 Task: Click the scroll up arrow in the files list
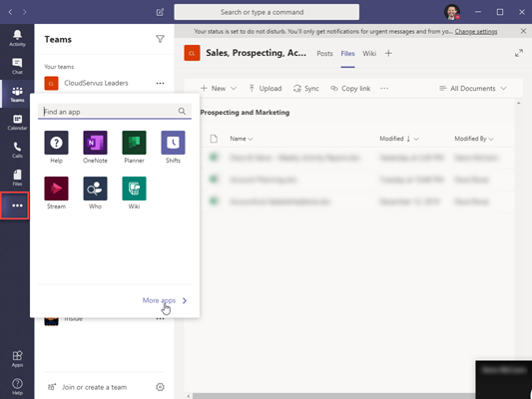(x=518, y=103)
